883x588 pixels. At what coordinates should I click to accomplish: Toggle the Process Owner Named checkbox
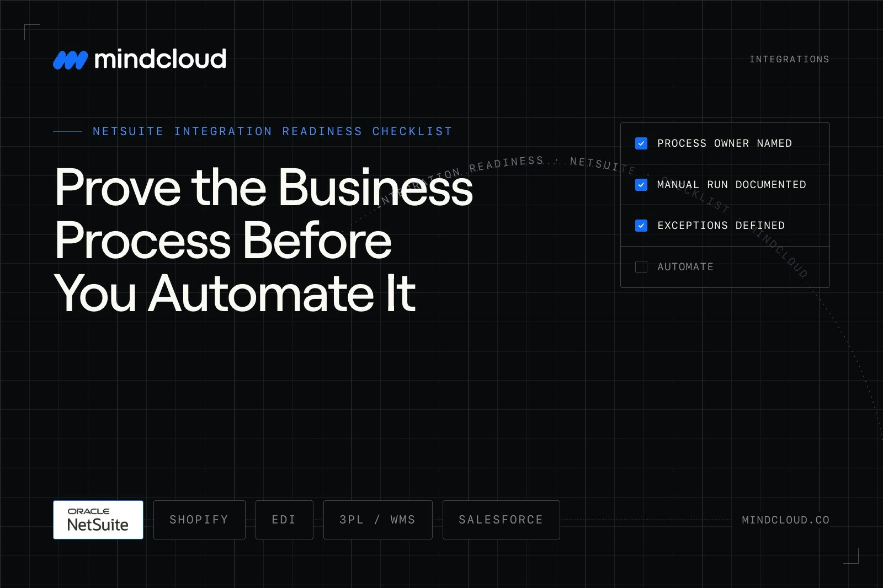641,143
